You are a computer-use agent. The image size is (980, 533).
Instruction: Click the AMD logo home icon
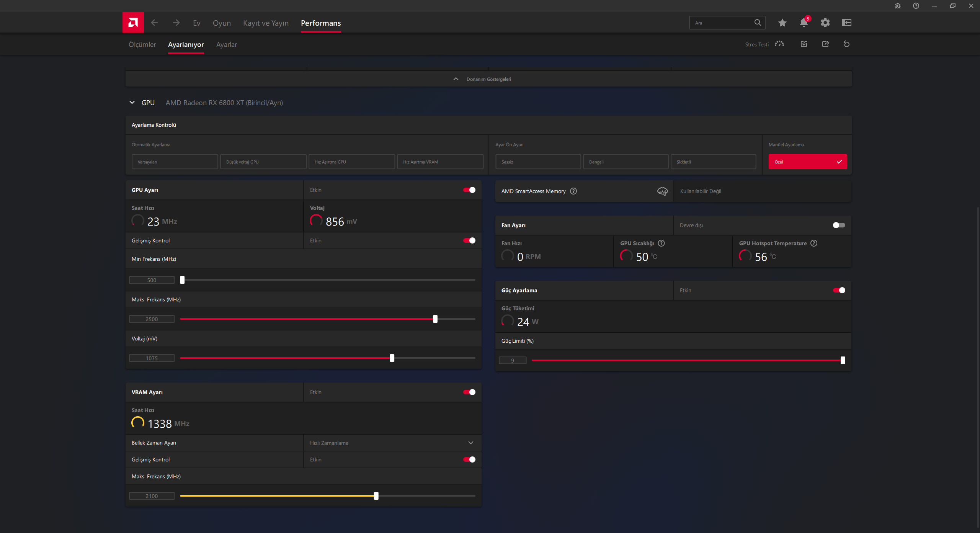pos(133,23)
